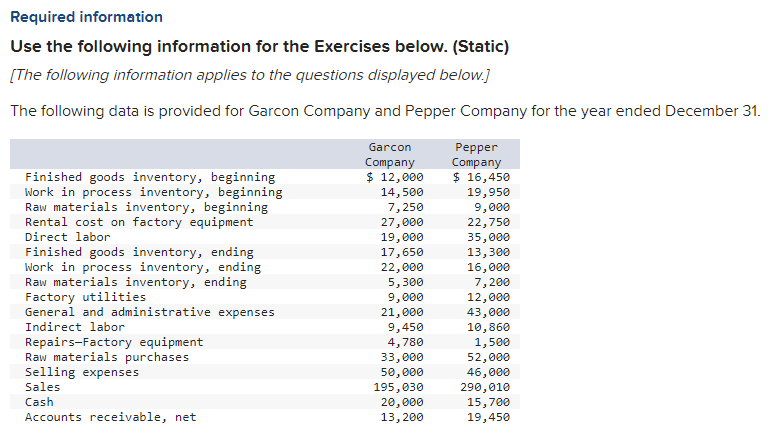Click the value 22,750
769x436 pixels.
click(x=488, y=222)
